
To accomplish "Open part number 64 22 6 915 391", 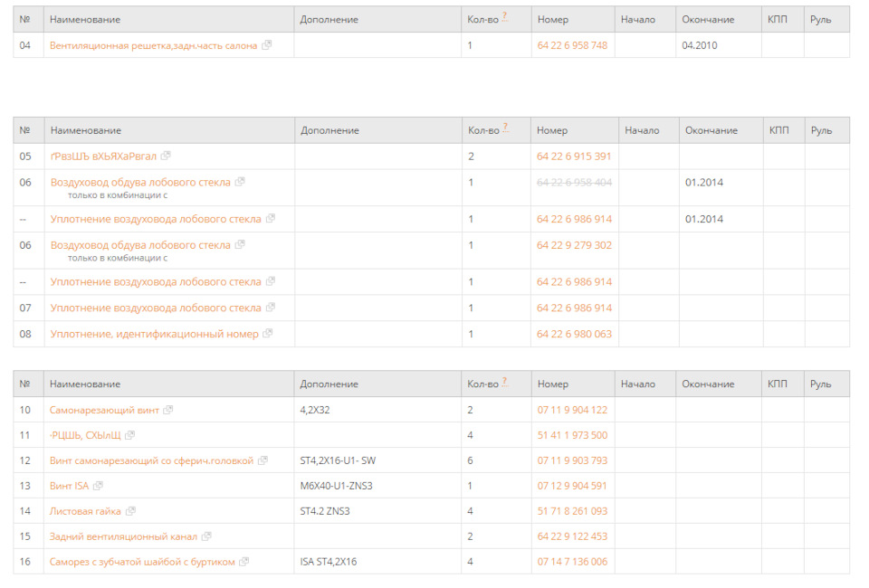I will coord(574,156).
